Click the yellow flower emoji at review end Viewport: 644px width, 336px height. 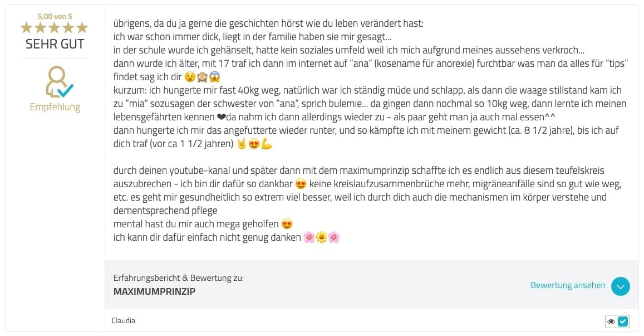point(322,237)
